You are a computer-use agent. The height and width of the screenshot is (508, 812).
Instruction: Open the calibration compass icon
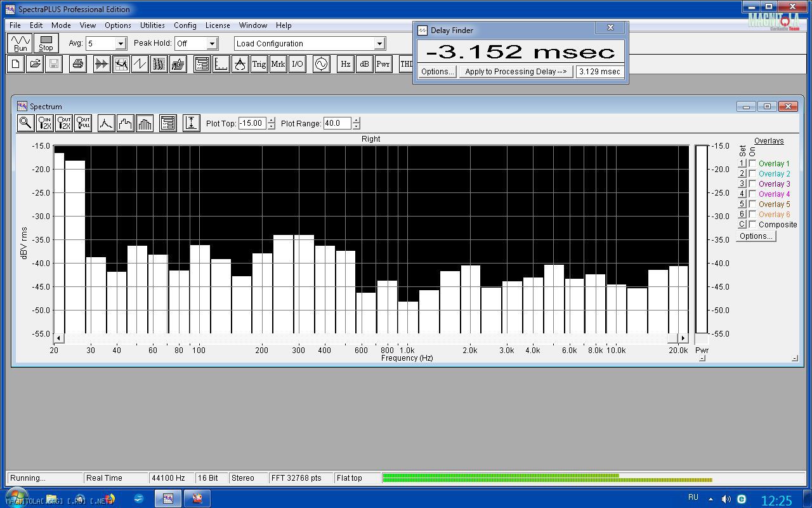pos(240,64)
